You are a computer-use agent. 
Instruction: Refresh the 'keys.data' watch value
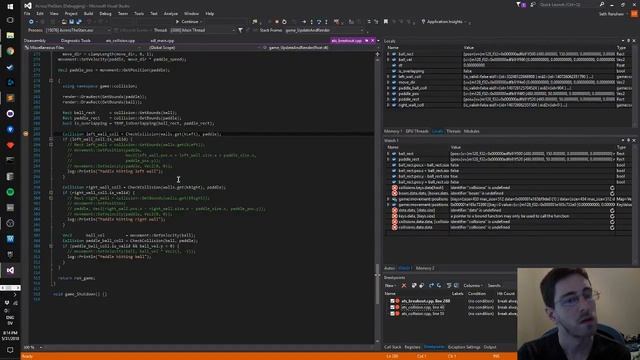pyautogui.click(x=612, y=216)
